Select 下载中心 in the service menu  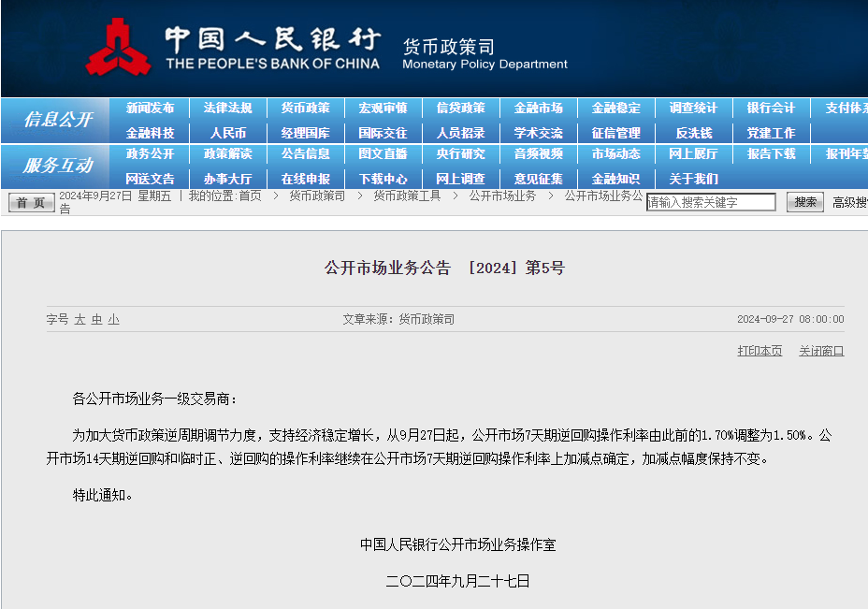pyautogui.click(x=382, y=178)
